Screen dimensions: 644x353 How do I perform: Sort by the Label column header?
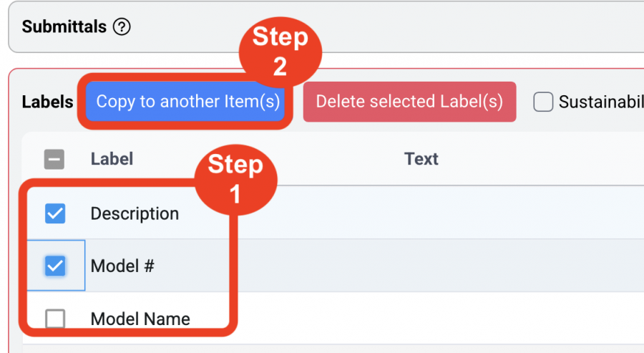point(112,159)
